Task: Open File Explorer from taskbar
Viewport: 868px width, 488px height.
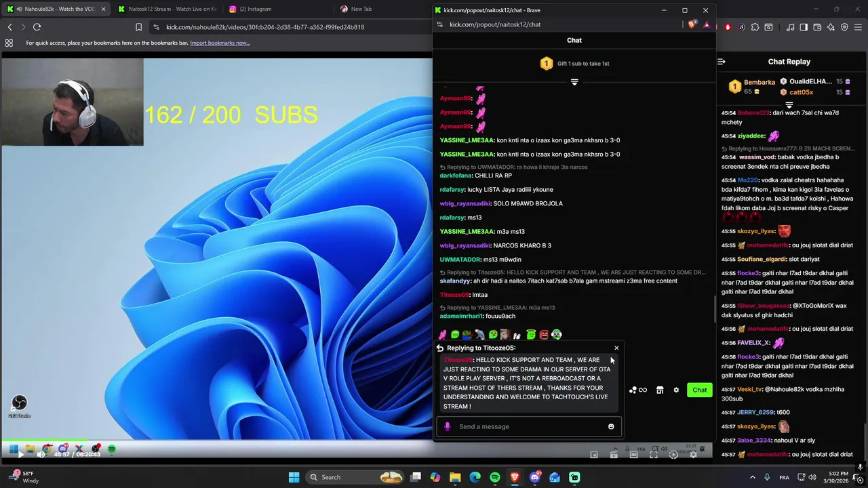Action: [455, 477]
